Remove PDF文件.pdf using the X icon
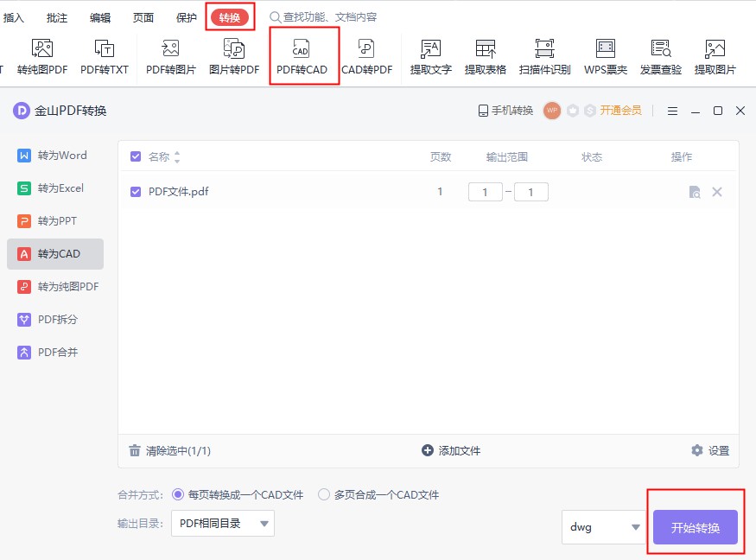756x560 pixels. coord(716,192)
